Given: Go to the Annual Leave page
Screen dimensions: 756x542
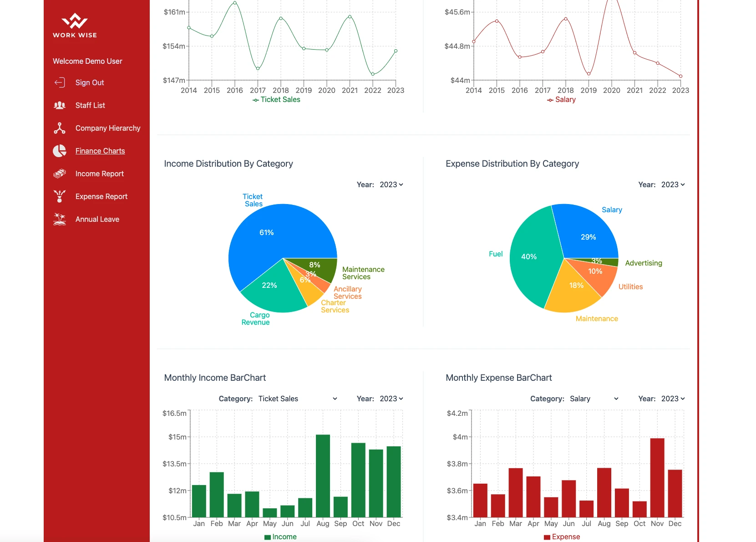Looking at the screenshot, I should (97, 219).
